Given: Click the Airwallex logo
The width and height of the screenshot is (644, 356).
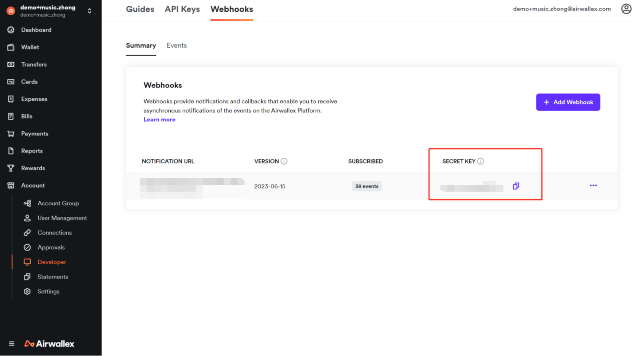Looking at the screenshot, I should [49, 344].
